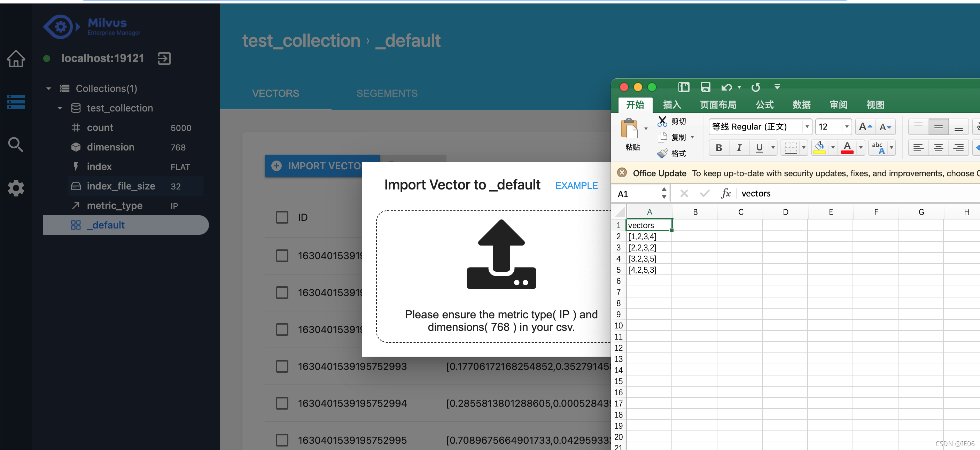Click the Excel paste clipboard icon

[x=630, y=129]
